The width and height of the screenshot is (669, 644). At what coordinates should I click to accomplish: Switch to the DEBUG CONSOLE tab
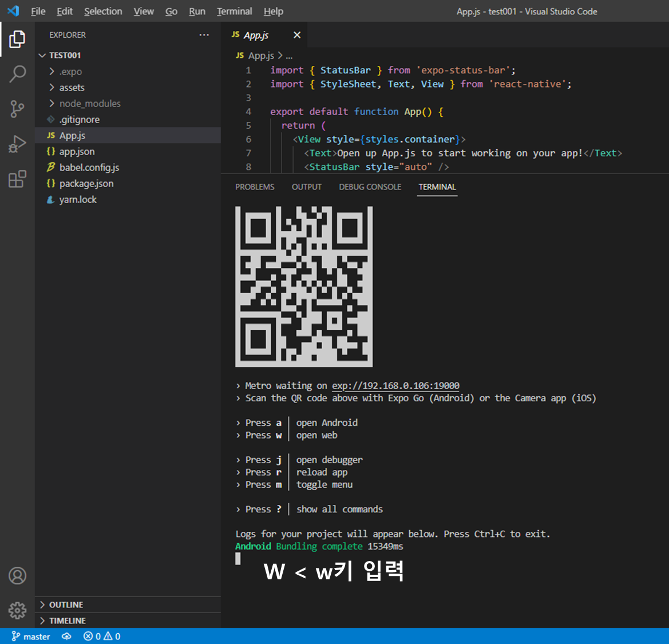point(370,187)
